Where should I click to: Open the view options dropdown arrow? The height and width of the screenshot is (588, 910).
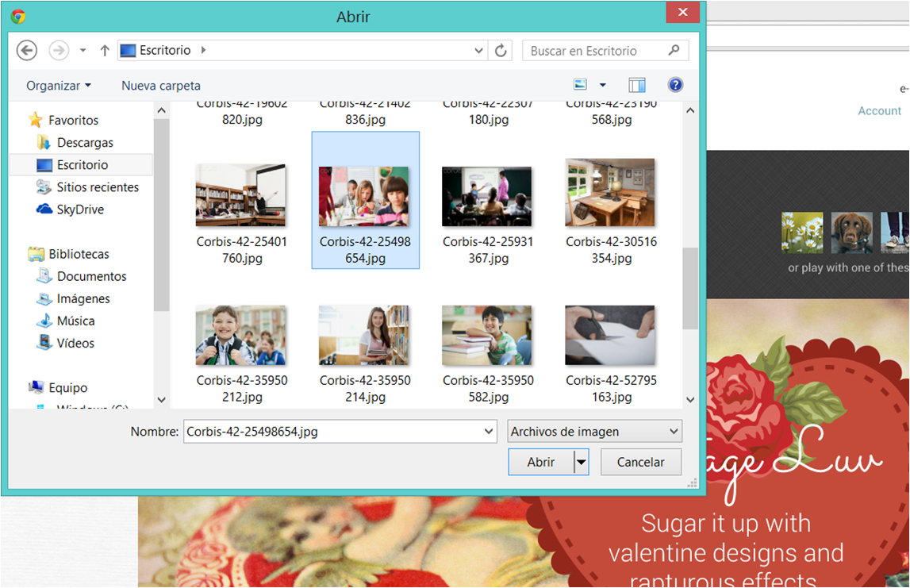pos(602,86)
